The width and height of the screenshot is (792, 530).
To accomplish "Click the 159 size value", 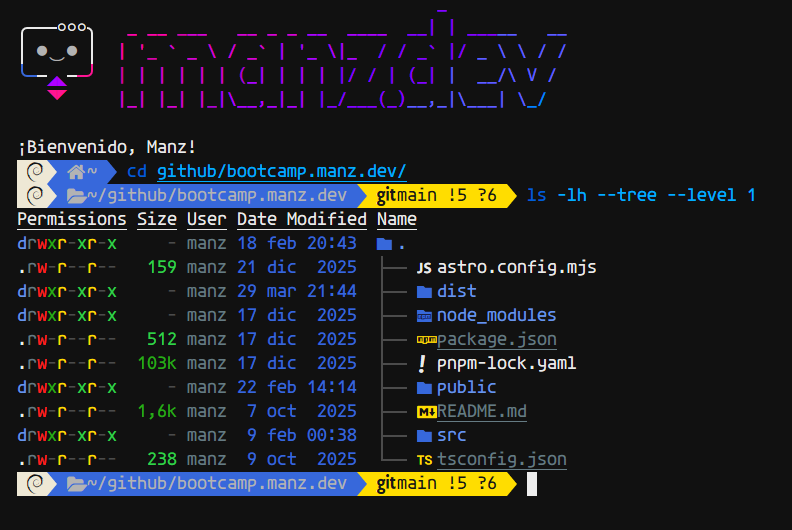I will pos(162,267).
